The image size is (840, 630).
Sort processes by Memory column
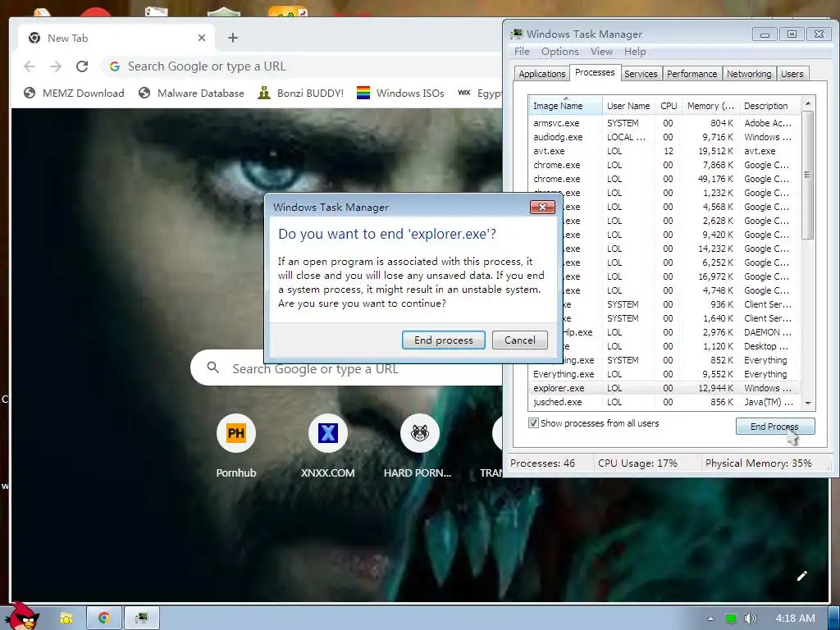tap(710, 106)
